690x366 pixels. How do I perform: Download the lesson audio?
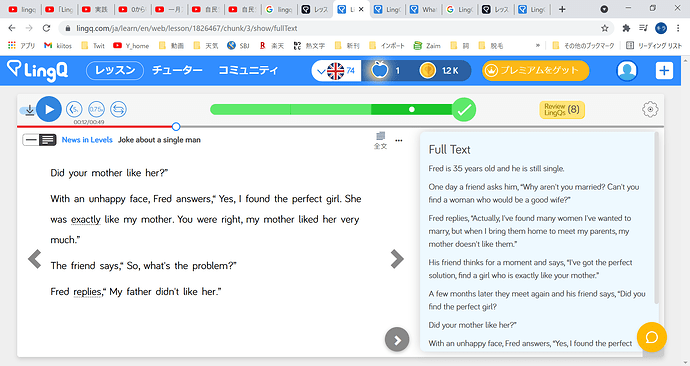29,110
